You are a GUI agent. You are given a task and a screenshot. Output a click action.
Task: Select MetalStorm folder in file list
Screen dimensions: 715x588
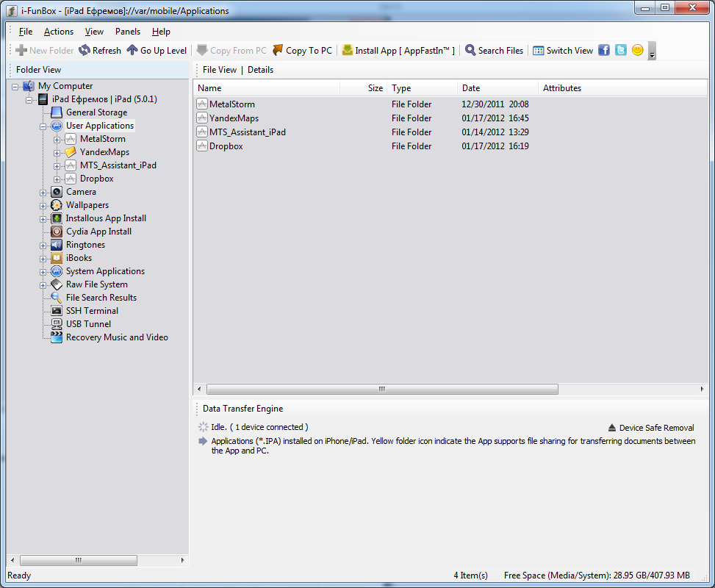point(232,104)
